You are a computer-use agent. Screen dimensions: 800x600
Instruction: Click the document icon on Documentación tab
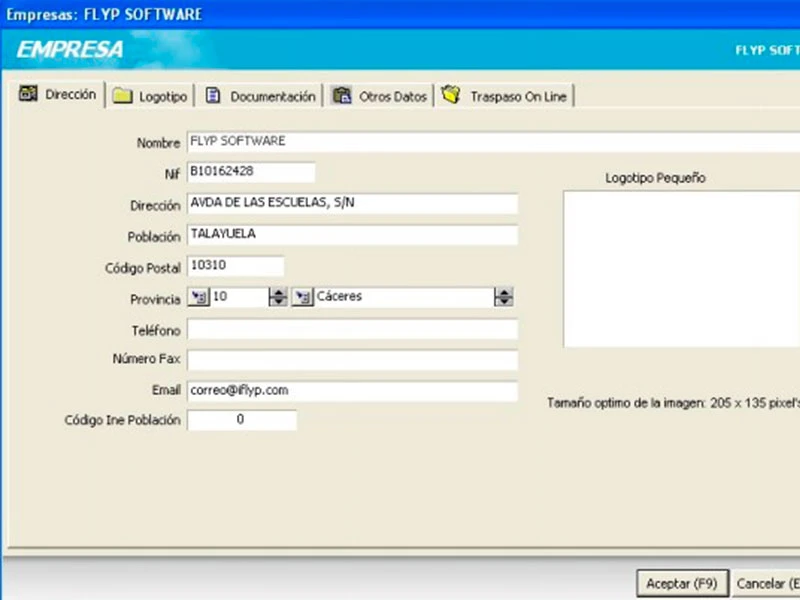(213, 95)
